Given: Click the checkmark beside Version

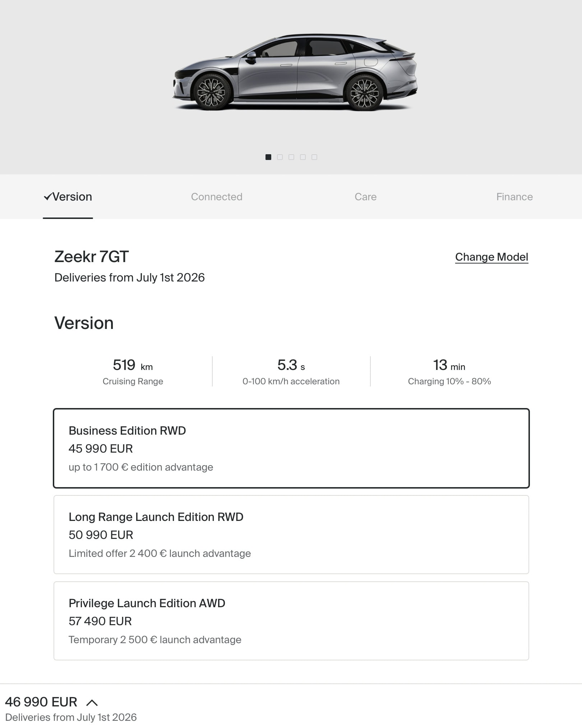Looking at the screenshot, I should pyautogui.click(x=47, y=197).
